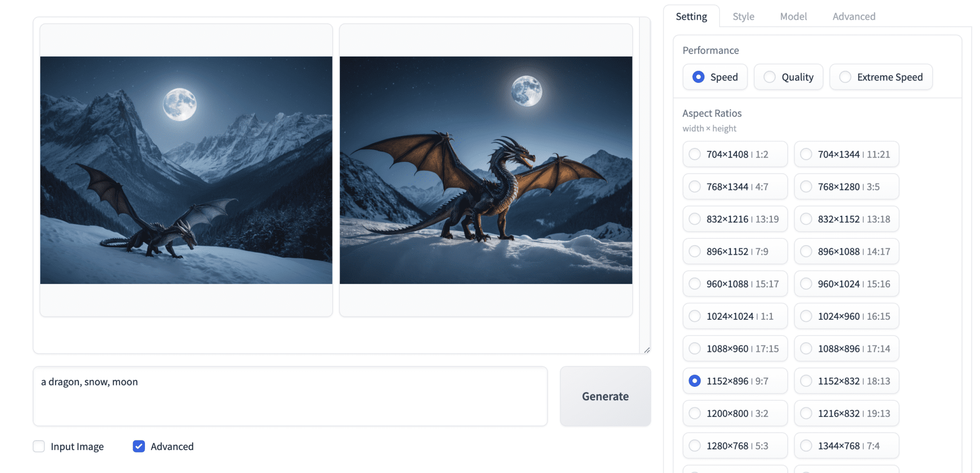Screen dimensions: 980x473
Task: Select the Speed performance radio
Action: (715, 77)
